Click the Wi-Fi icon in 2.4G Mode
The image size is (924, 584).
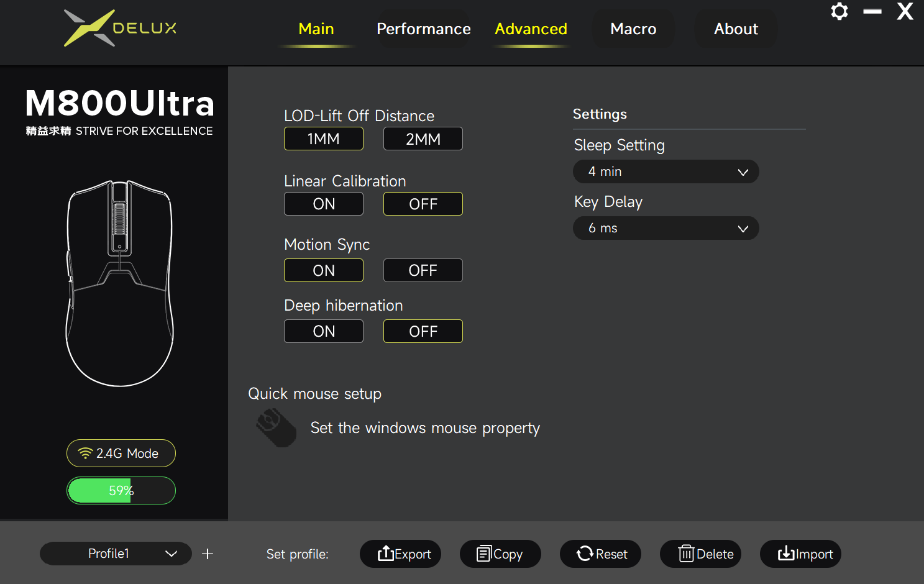[85, 454]
